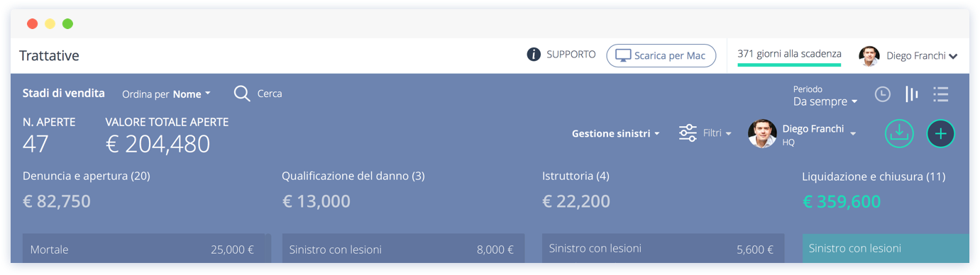Click the Scarica per Mac button
The image size is (980, 275).
tap(661, 55)
